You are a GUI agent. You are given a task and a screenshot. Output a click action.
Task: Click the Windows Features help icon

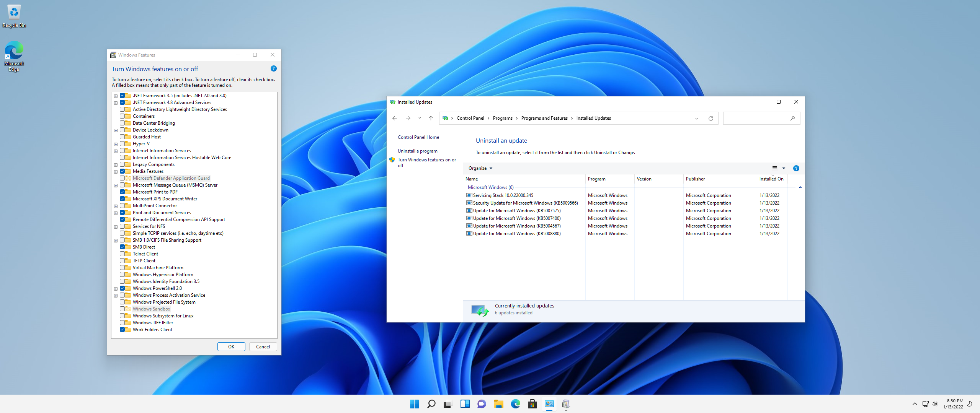click(273, 68)
